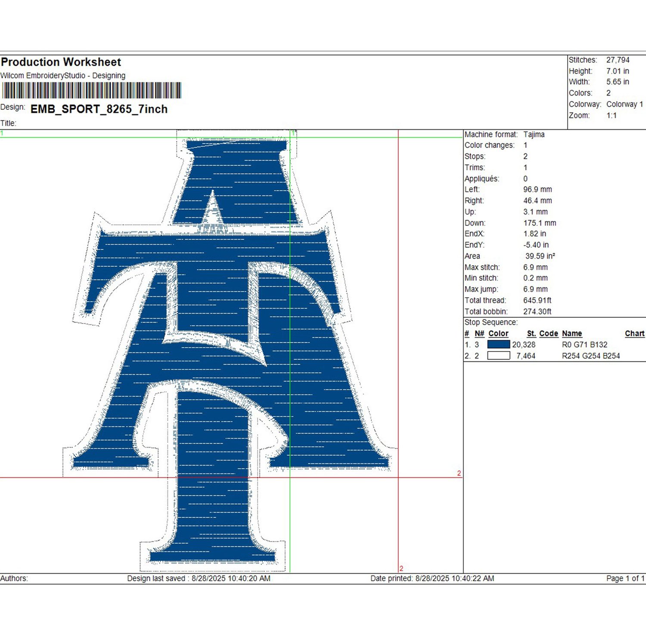Screen dimensions: 646x644
Task: Click the barcode under the worksheet title
Action: tap(91, 91)
